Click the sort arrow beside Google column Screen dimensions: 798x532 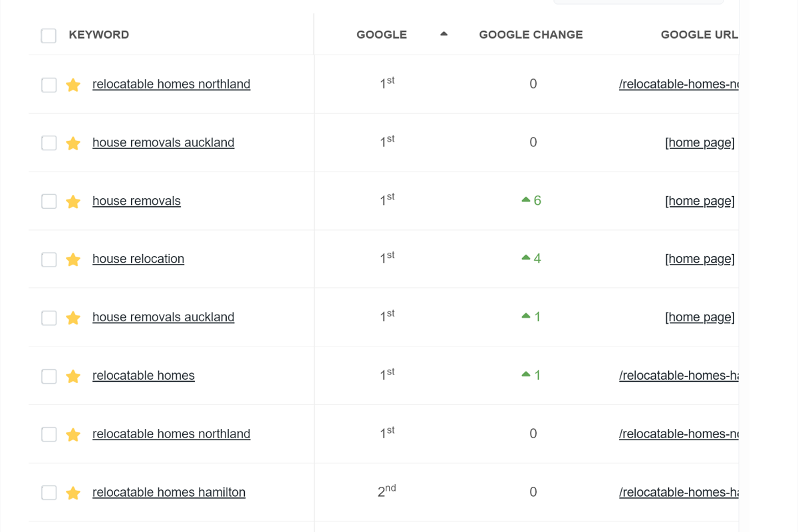pos(444,34)
